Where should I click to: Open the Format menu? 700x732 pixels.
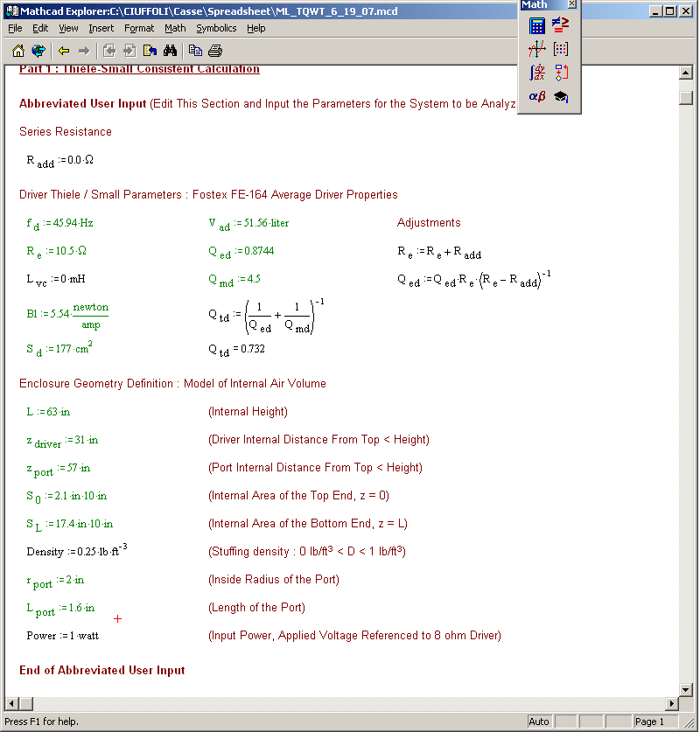pos(139,28)
